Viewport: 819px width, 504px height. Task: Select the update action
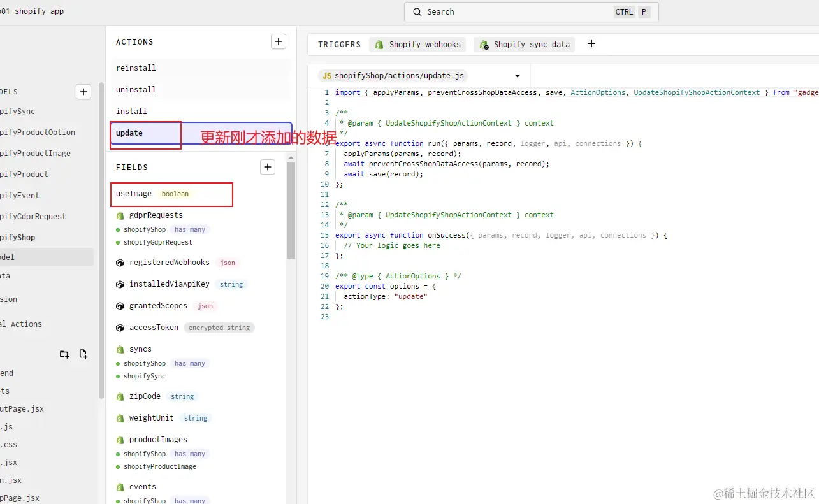tap(201, 133)
